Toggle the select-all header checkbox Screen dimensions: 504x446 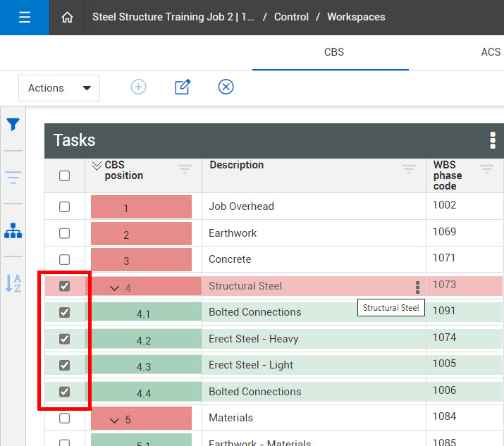[64, 175]
